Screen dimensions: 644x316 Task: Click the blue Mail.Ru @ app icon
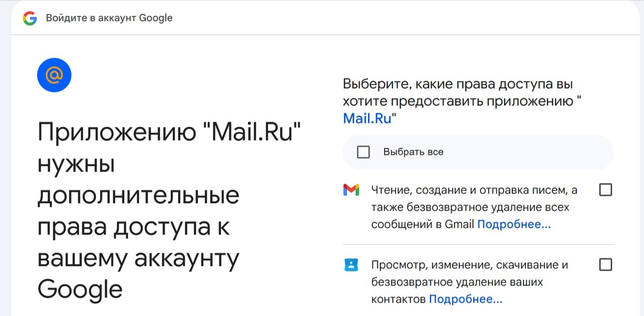click(54, 75)
